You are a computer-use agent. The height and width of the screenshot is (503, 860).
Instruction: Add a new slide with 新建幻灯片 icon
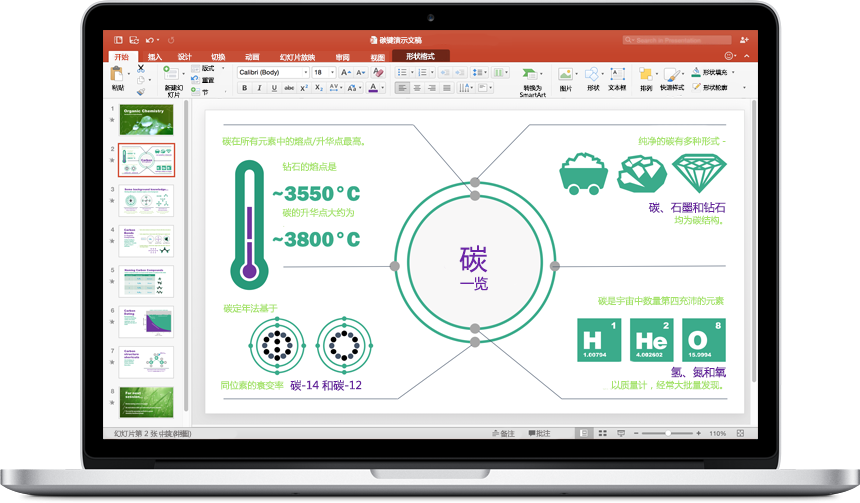pyautogui.click(x=171, y=74)
